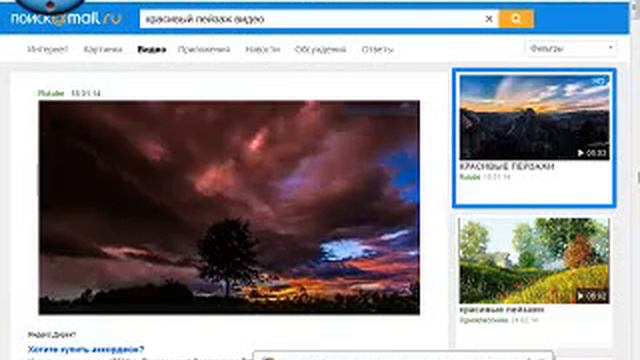
Task: Play the main storm clouds video
Action: point(229,207)
